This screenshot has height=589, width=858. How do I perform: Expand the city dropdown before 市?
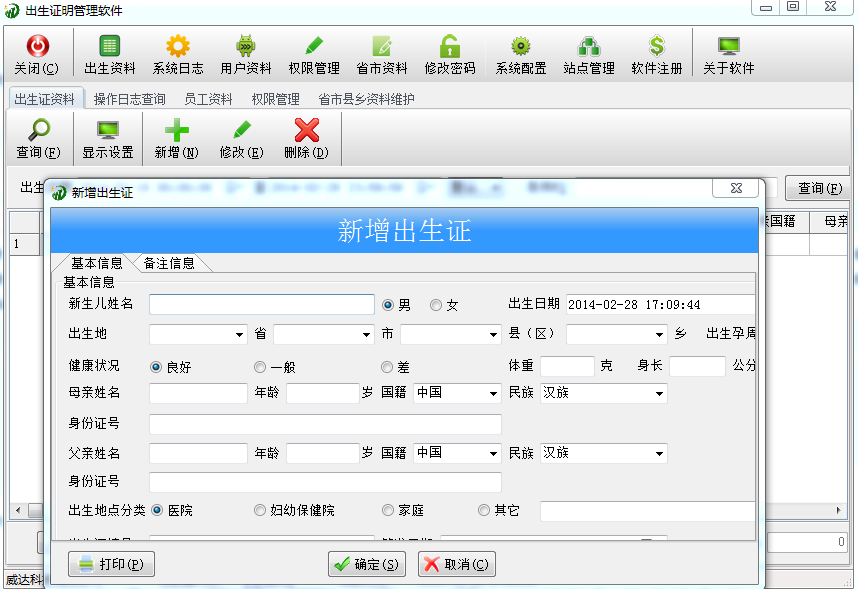pos(366,334)
